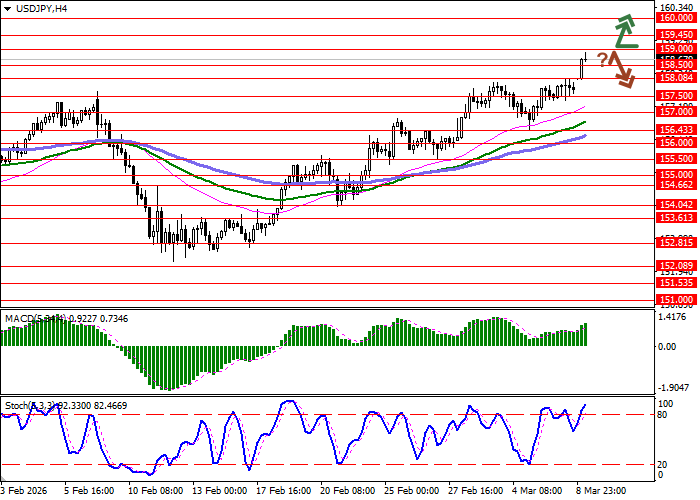The image size is (700, 500).
Task: Select the 158.500 price level label
Action: coord(676,65)
